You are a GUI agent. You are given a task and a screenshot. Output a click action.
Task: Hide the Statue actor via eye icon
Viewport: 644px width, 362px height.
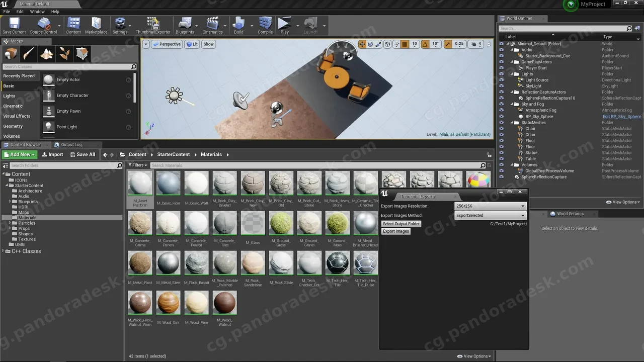(501, 153)
